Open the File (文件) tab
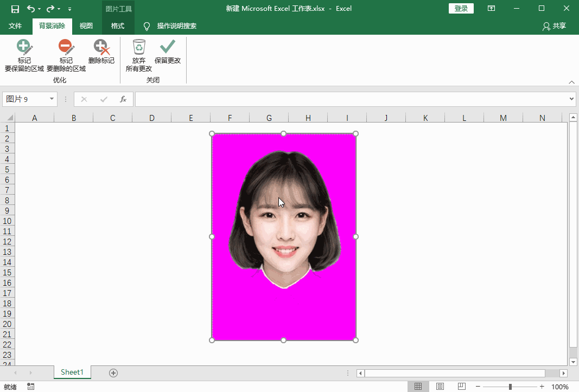Screen dimensions: 579x392 15,26
